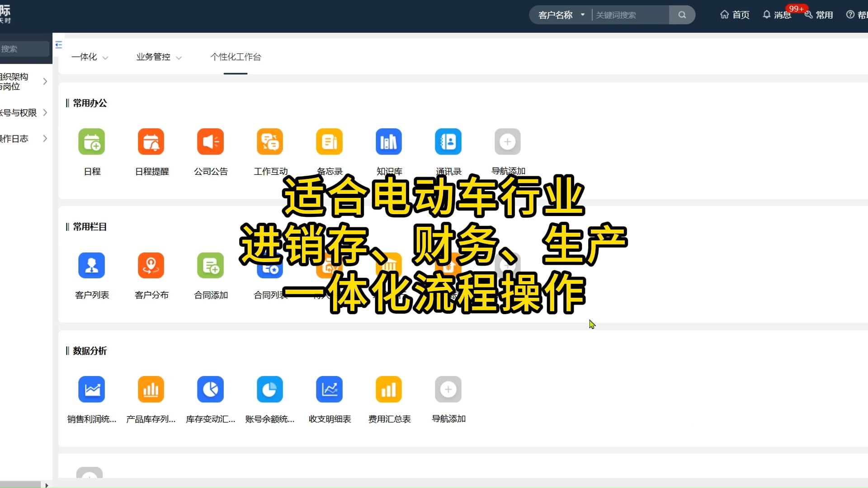
Task: Open the 99+ unread message badge
Action: pyautogui.click(x=796, y=9)
